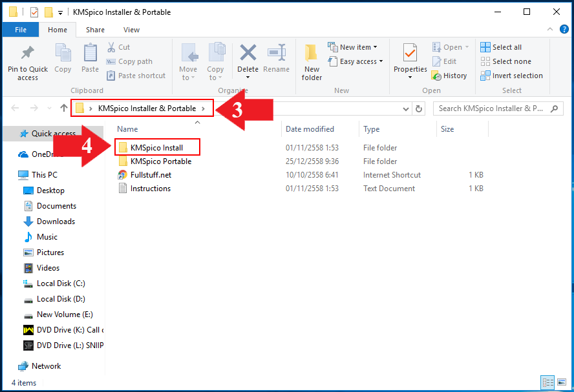
Task: Click Edit in the Open group
Action: pos(444,61)
